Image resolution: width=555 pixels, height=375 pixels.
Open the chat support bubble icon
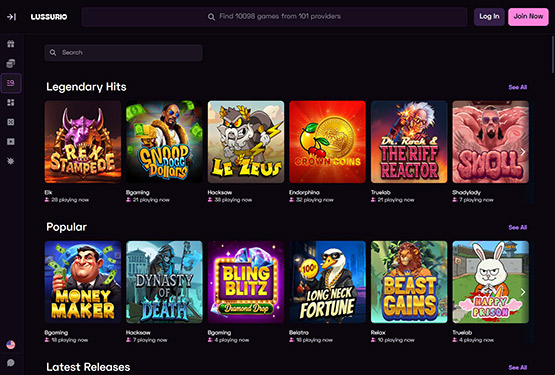[x=11, y=363]
